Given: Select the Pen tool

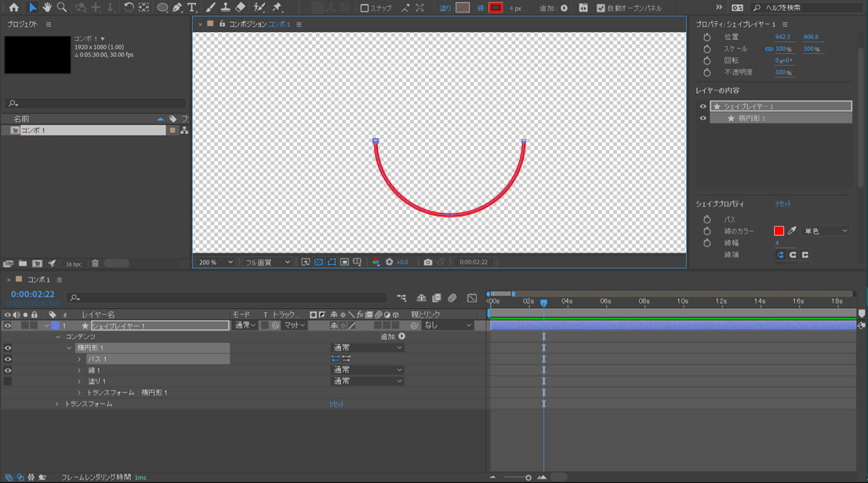Looking at the screenshot, I should [177, 7].
